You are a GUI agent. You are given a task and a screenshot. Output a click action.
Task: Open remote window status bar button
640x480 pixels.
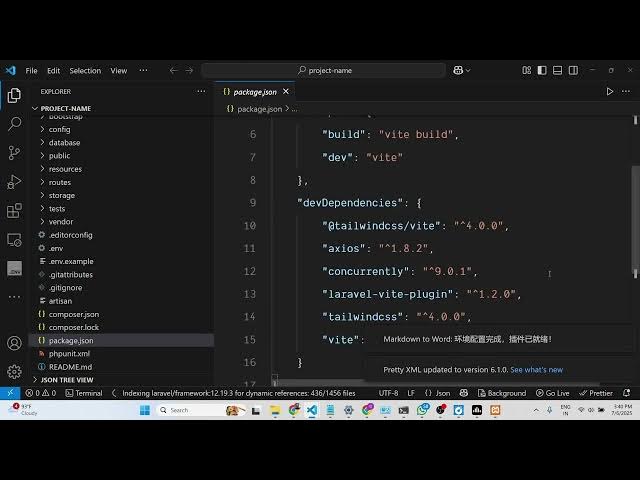(x=10, y=393)
